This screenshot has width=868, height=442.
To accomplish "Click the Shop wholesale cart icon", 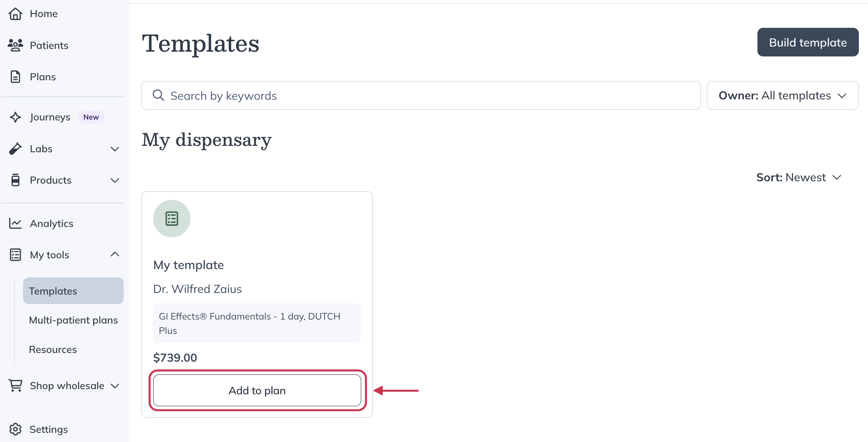I will tap(16, 385).
